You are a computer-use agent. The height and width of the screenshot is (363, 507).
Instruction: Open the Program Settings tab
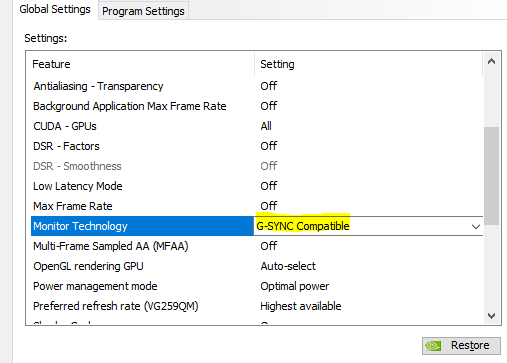143,11
